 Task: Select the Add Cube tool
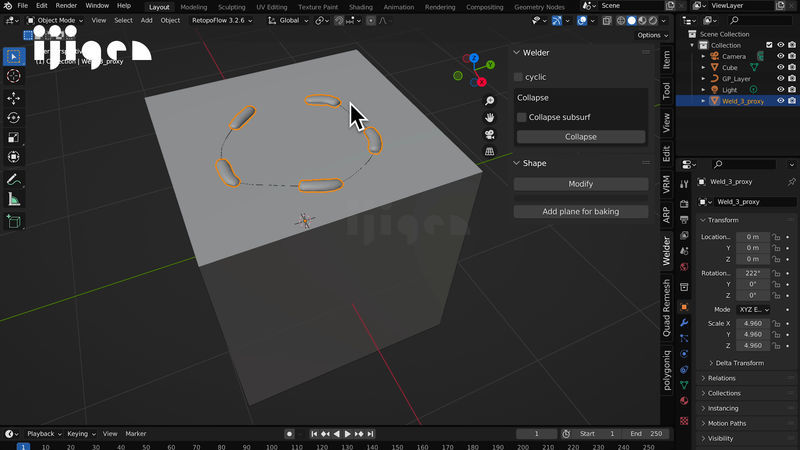click(14, 221)
